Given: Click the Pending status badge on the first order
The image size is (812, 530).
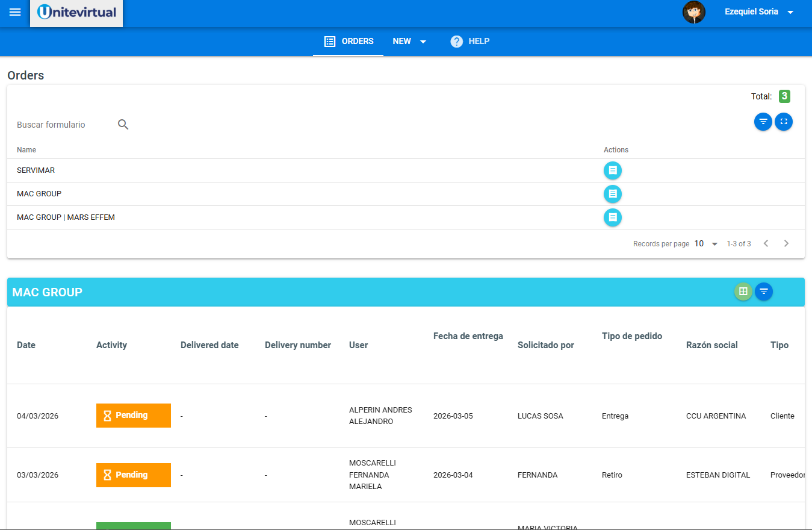Looking at the screenshot, I should 133,415.
